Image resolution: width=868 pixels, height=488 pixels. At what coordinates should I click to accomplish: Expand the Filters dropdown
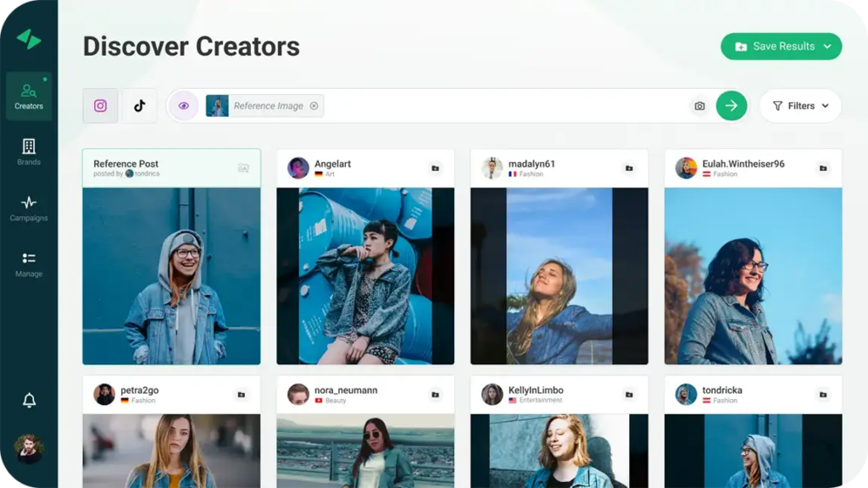coord(824,105)
